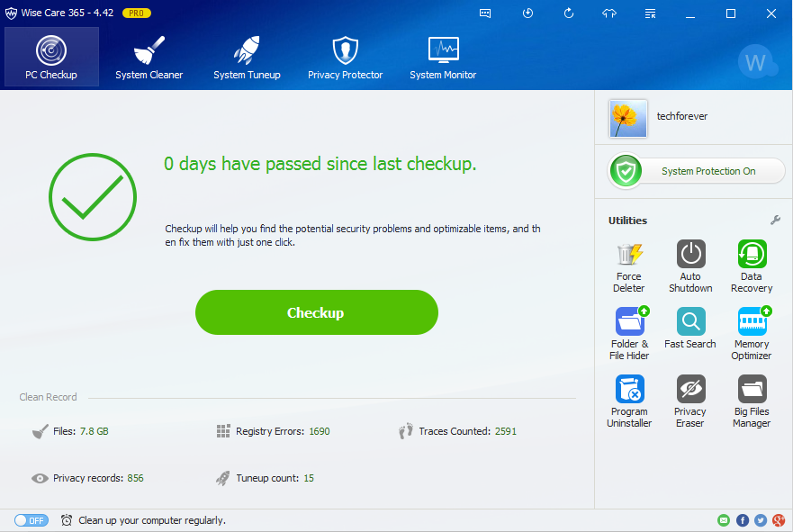Click the Registry Errors 1690 record
This screenshot has width=793, height=532.
[x=273, y=431]
